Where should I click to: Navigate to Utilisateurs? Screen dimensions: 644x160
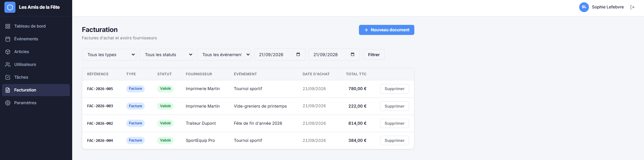coord(36,65)
